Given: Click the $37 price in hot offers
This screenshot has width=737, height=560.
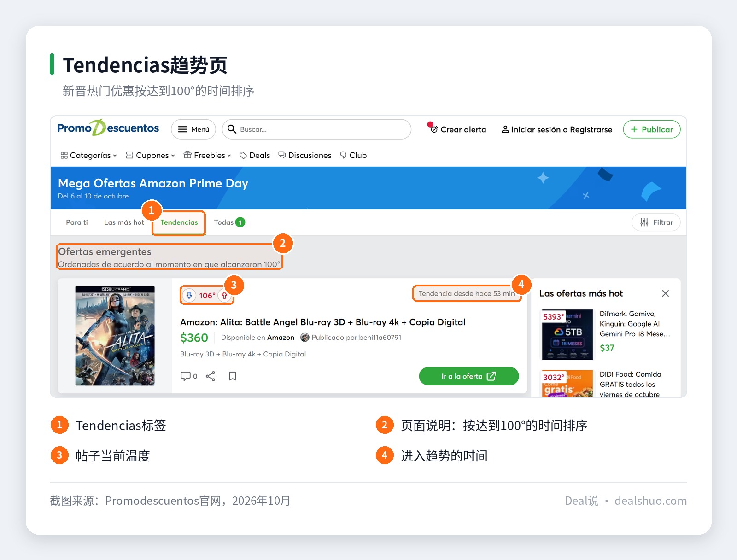Looking at the screenshot, I should click(607, 348).
